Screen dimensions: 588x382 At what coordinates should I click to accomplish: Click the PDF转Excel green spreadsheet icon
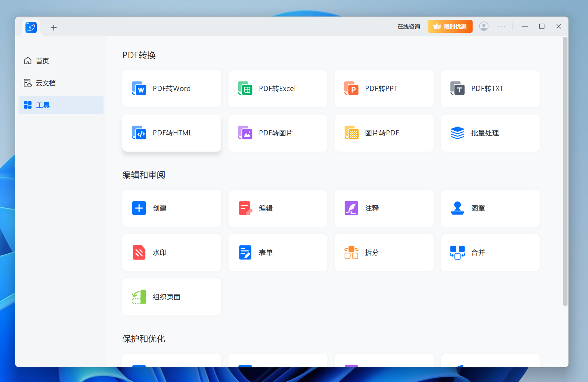click(x=245, y=88)
